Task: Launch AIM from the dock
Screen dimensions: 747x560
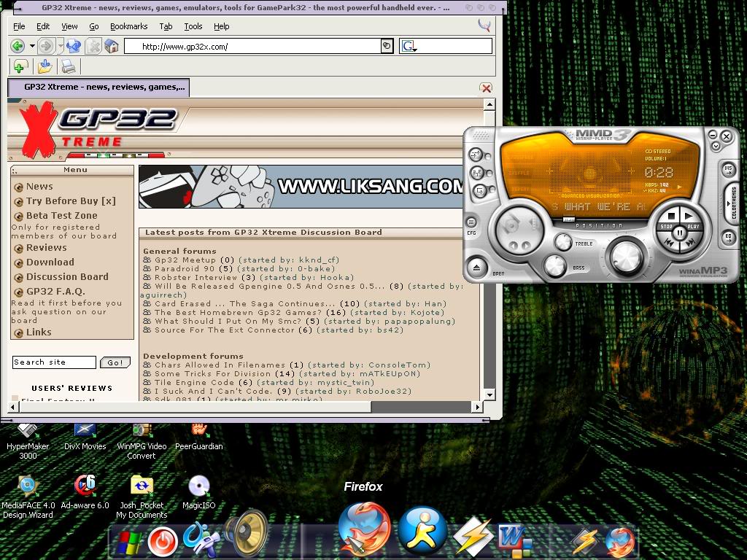Action: tap(422, 530)
